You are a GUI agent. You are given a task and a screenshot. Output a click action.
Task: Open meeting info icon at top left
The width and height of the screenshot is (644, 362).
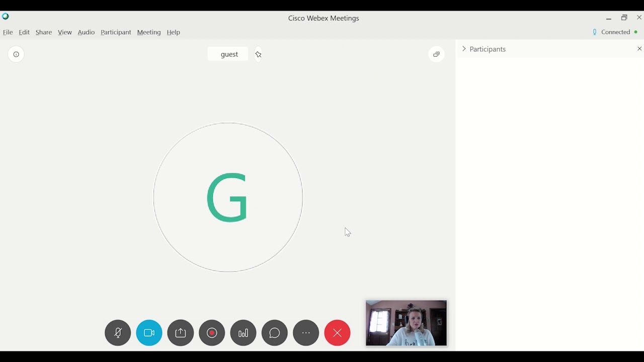(16, 54)
